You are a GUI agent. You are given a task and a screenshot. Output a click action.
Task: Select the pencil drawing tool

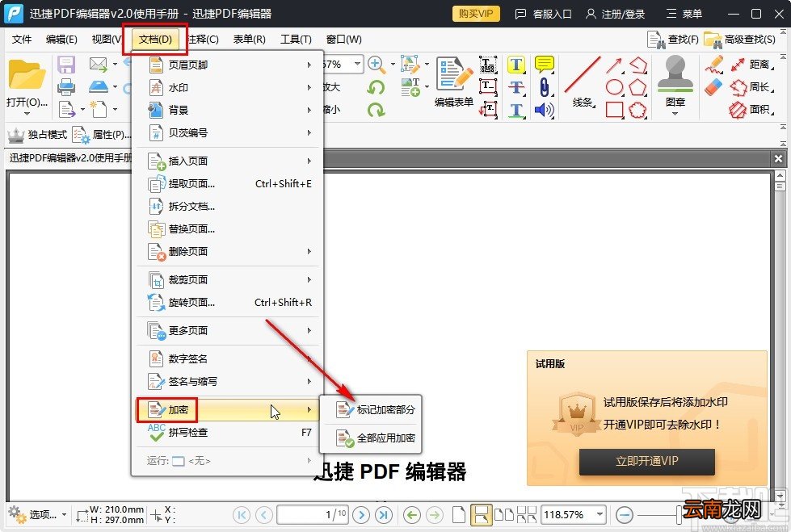714,65
